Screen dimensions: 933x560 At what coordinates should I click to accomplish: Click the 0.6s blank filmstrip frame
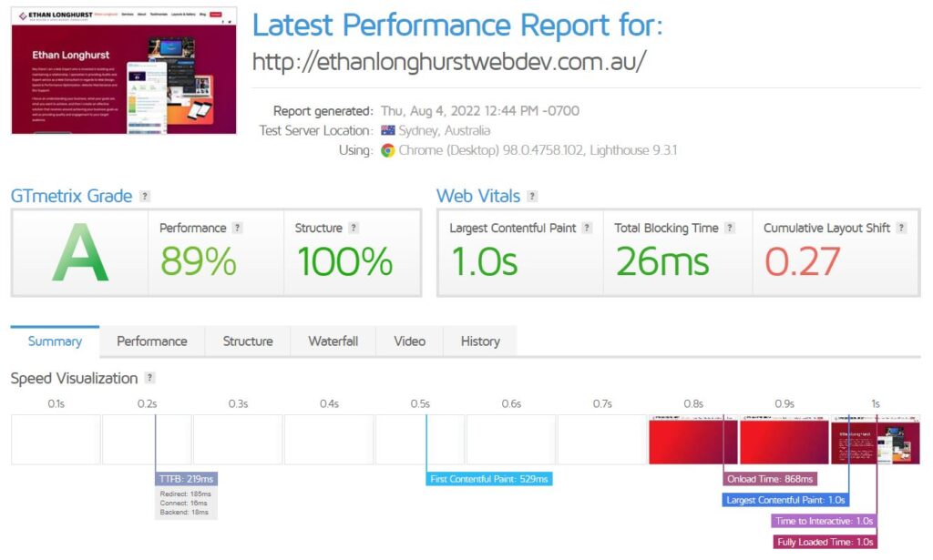click(x=511, y=441)
